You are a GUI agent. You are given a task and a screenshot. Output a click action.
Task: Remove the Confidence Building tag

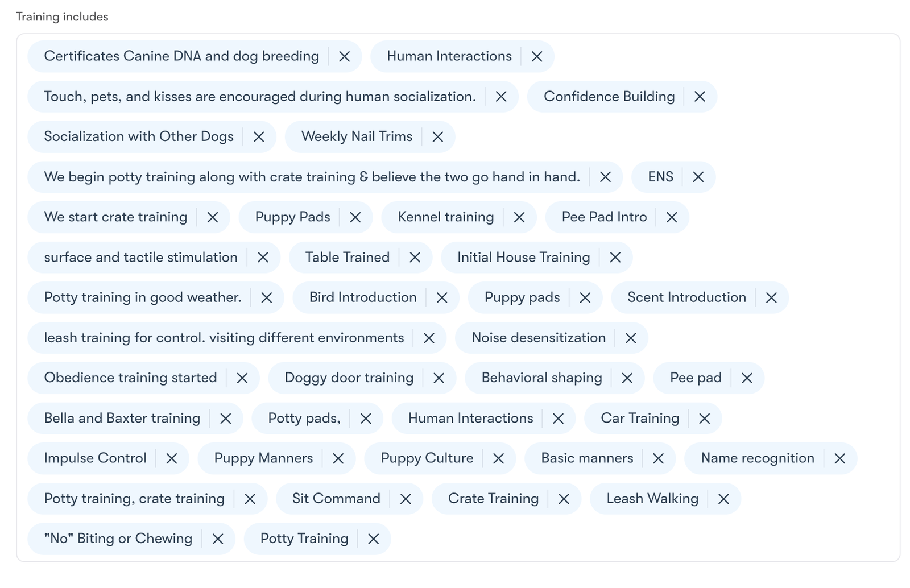click(x=700, y=97)
